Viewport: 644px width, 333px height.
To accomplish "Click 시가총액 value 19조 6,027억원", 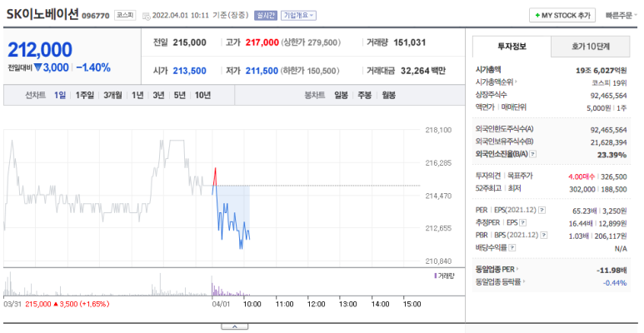I will [602, 71].
